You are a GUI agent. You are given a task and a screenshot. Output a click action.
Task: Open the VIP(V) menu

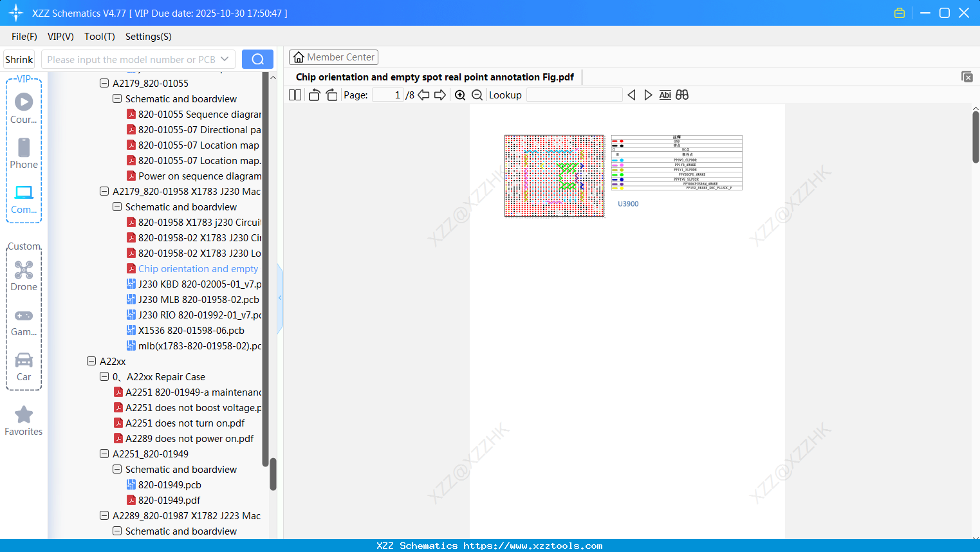click(60, 37)
